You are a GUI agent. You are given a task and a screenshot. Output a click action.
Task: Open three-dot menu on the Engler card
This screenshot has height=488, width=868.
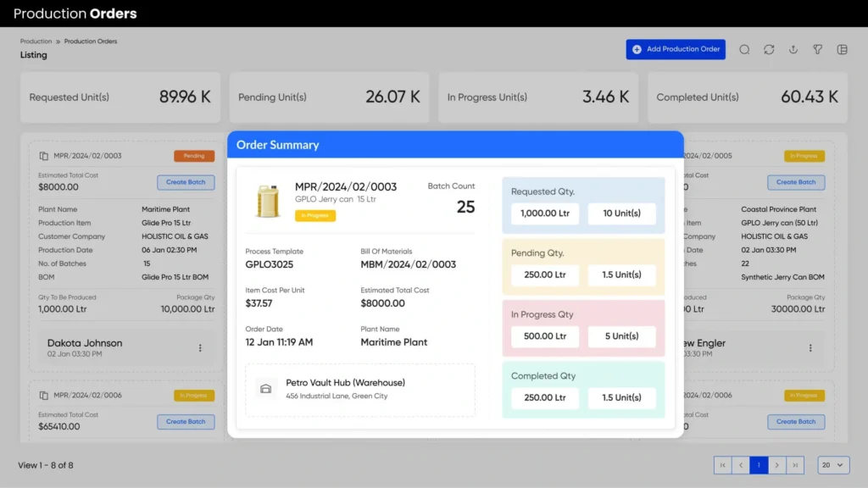point(810,348)
